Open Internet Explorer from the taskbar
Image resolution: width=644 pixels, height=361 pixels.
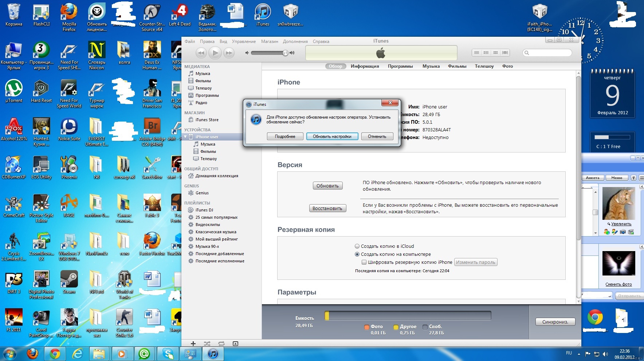78,354
